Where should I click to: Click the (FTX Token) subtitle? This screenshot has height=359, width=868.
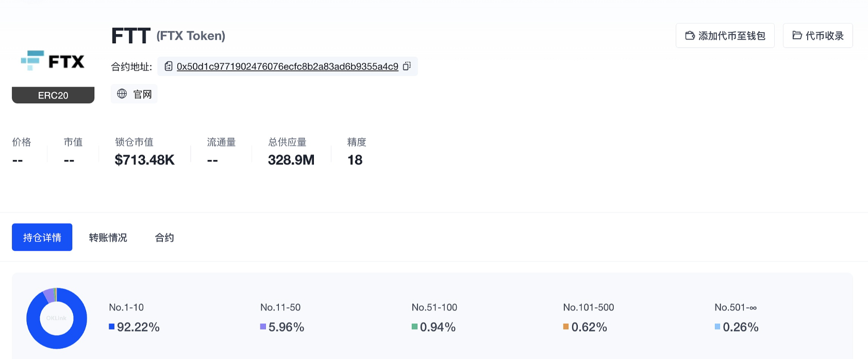coord(191,36)
